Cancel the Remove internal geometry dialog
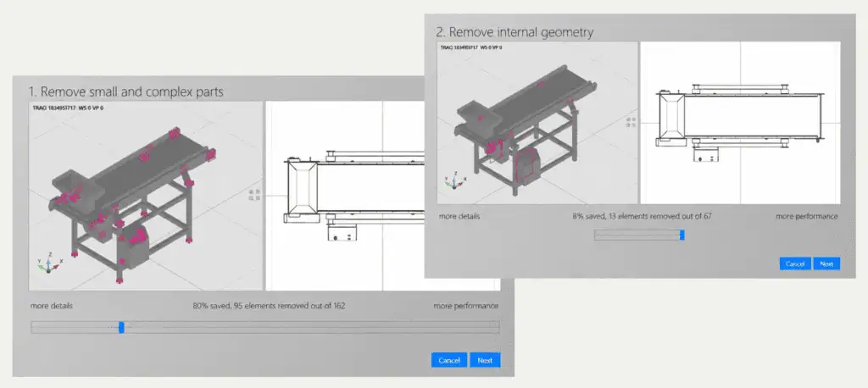Image resolution: width=868 pixels, height=388 pixels. click(795, 263)
